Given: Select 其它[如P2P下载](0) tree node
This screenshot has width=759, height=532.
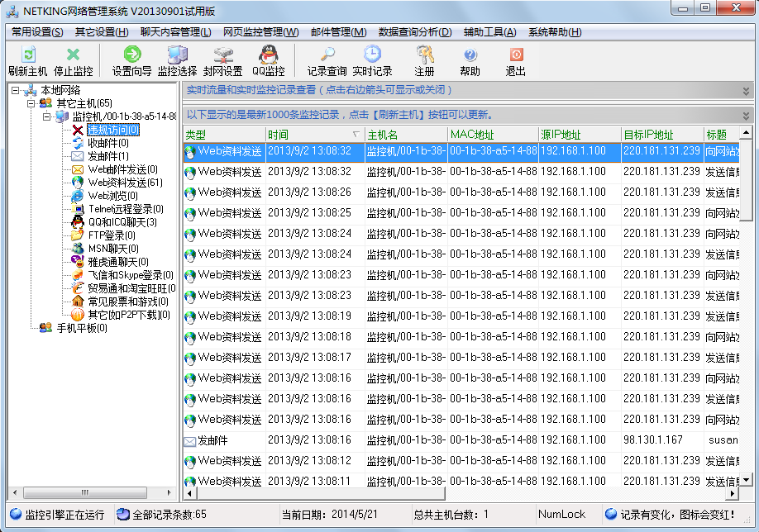Looking at the screenshot, I should click(129, 315).
